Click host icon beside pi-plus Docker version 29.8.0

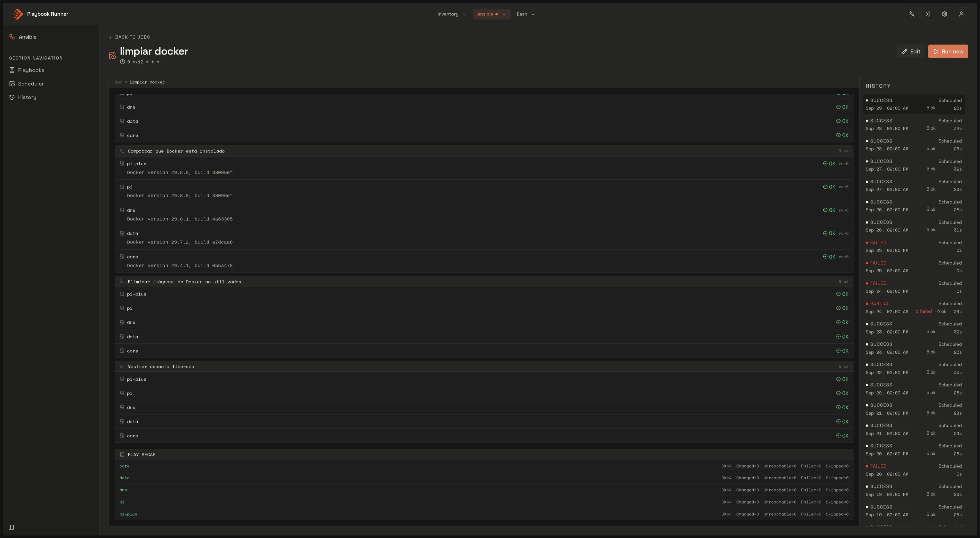[x=122, y=164]
